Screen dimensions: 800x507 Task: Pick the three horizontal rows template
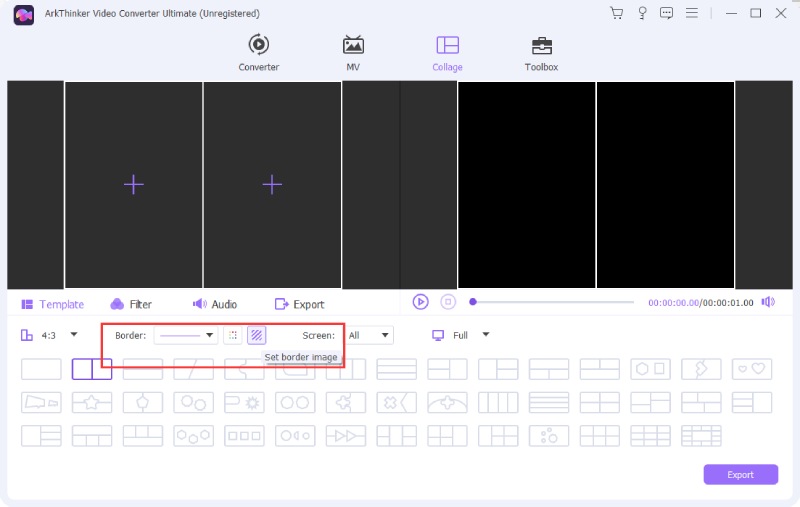tap(396, 369)
